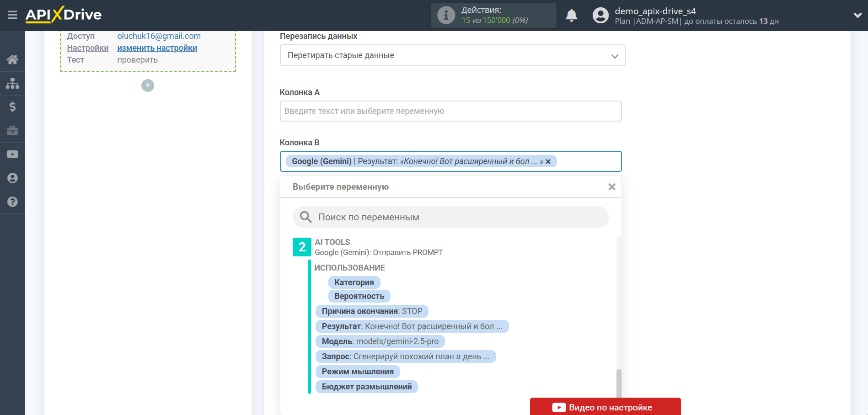Click the Колонка A input field
The image size is (868, 415).
coord(450,111)
